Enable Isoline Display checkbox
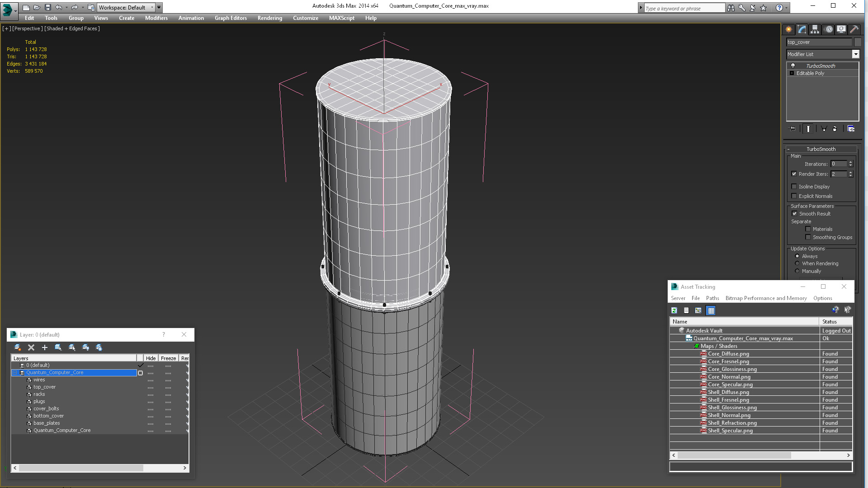This screenshot has width=868, height=488. coord(794,187)
